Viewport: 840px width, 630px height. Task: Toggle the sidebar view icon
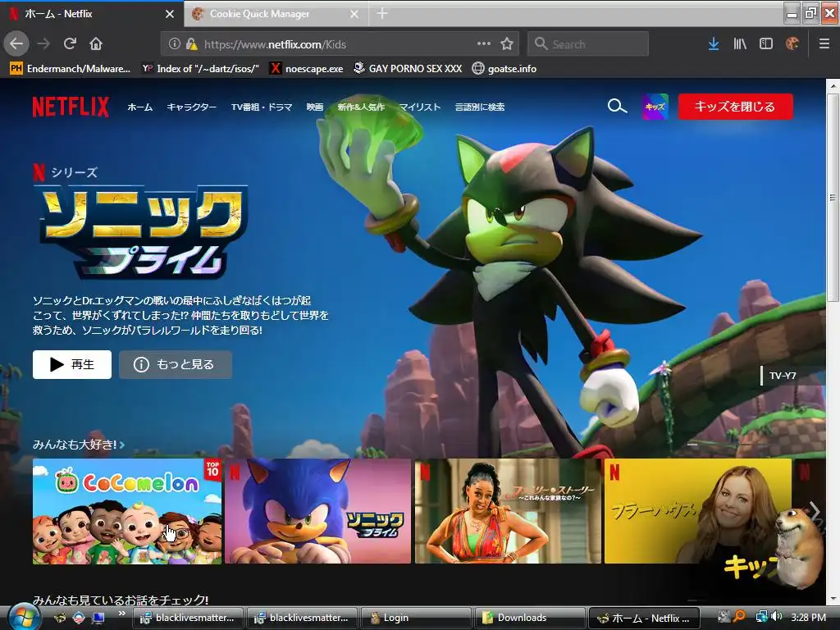(x=766, y=44)
